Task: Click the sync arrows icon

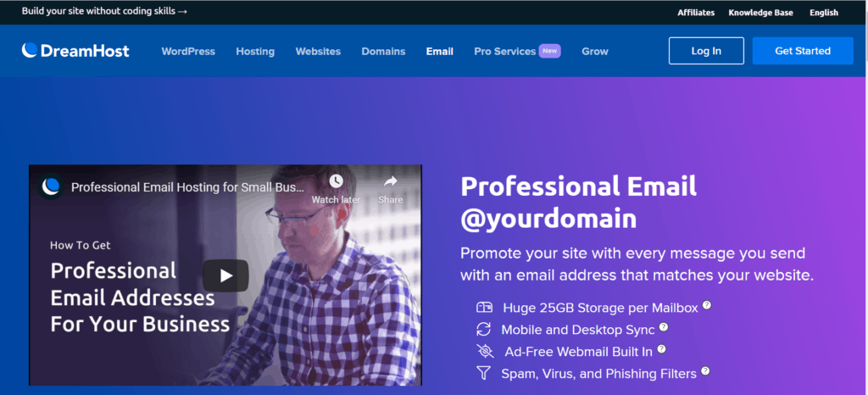Action: [x=484, y=329]
